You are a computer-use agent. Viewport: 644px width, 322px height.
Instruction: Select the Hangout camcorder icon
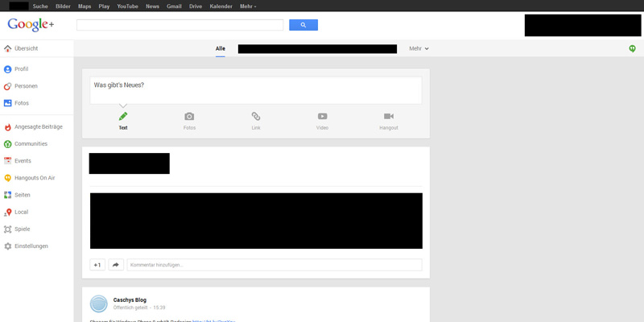click(x=389, y=116)
